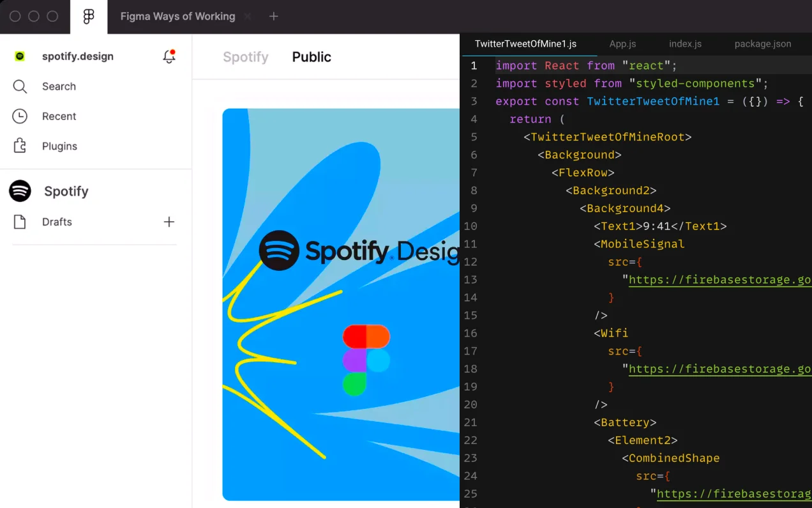Click the <Battery> tag
Viewport: 812px width, 508px height.
tap(625, 422)
